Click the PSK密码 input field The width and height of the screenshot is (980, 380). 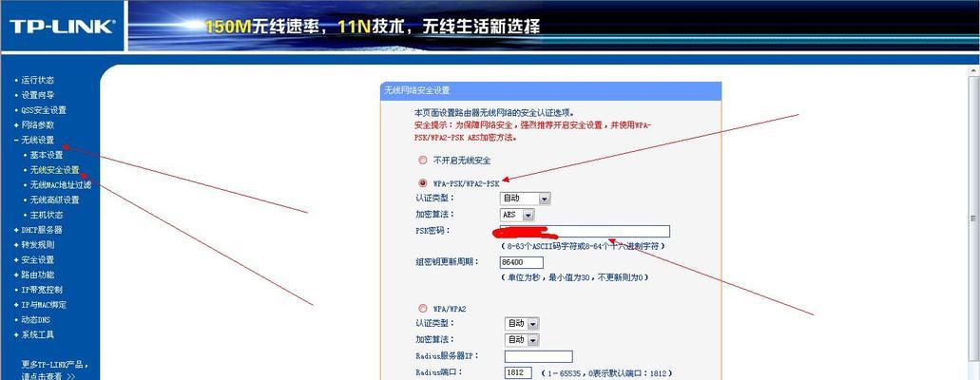(585, 231)
